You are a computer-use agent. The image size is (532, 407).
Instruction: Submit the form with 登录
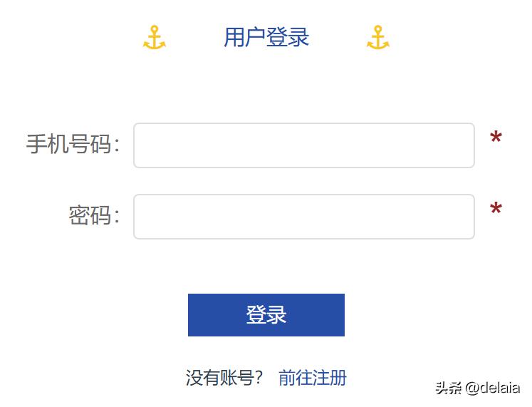(266, 315)
